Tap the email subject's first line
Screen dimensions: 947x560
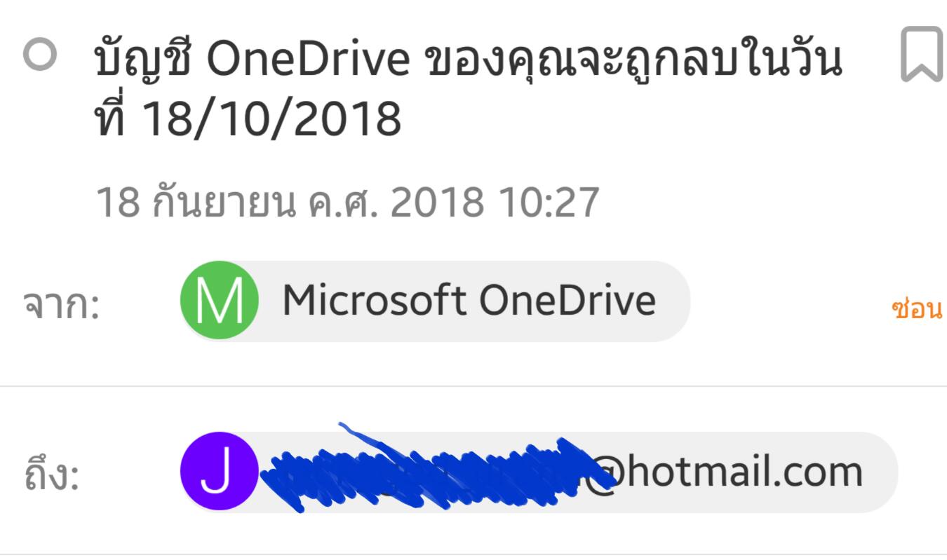(x=467, y=58)
